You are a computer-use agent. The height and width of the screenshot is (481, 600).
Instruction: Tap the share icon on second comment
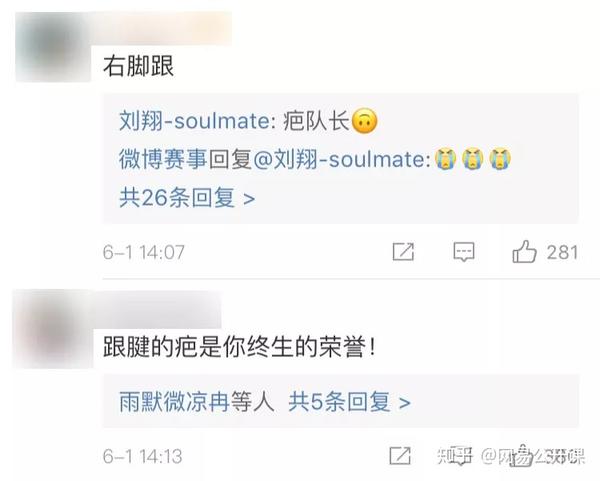(400, 456)
